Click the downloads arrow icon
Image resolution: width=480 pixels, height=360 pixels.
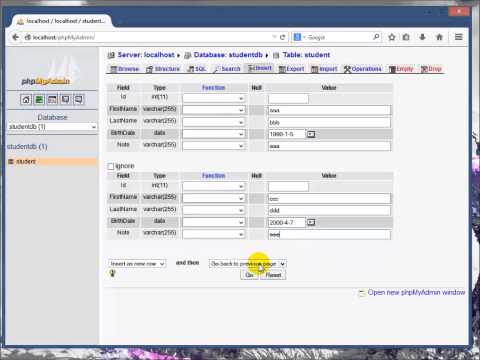[422, 37]
